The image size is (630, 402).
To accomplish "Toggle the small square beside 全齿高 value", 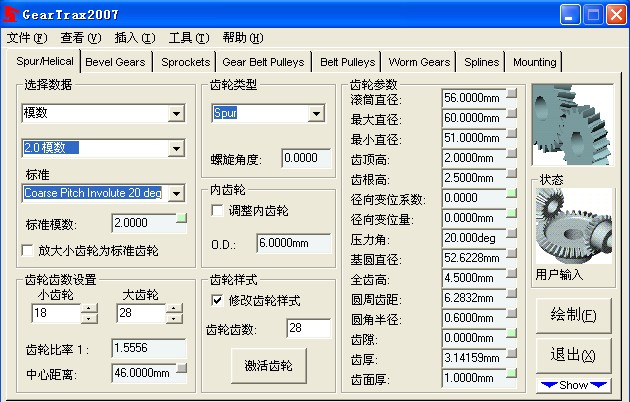I will click(511, 273).
